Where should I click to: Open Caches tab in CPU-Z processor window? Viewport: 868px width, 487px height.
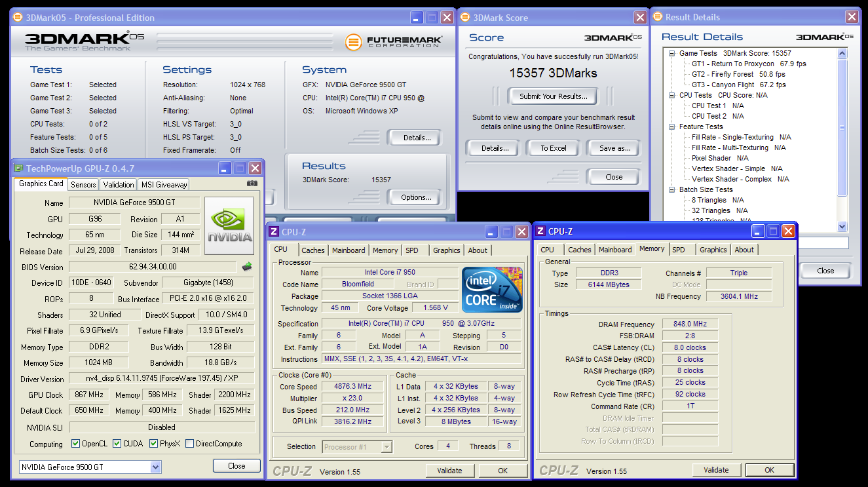tap(313, 250)
